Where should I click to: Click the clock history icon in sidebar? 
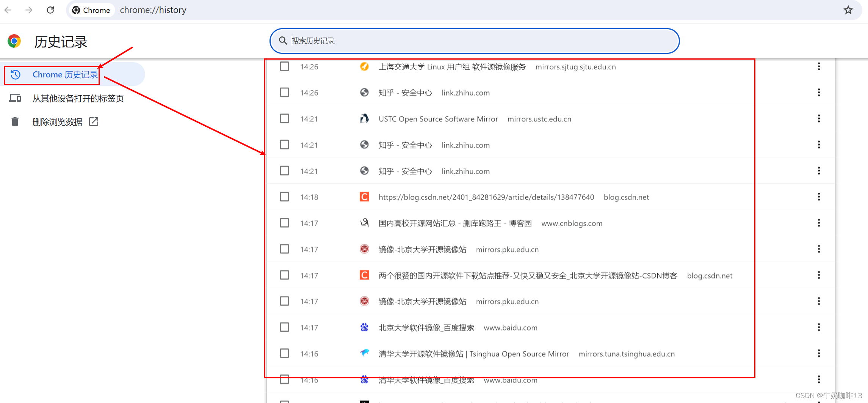(x=15, y=74)
